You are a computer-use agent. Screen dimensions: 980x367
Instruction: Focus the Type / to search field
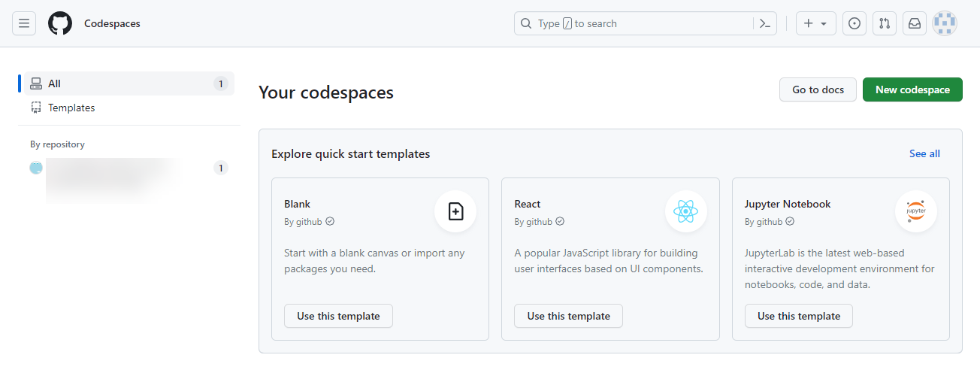639,23
